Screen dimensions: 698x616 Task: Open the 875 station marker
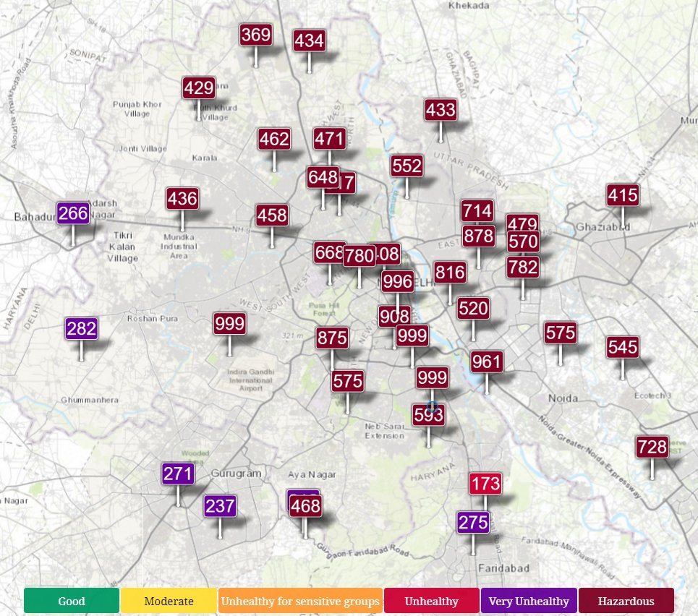pyautogui.click(x=332, y=338)
